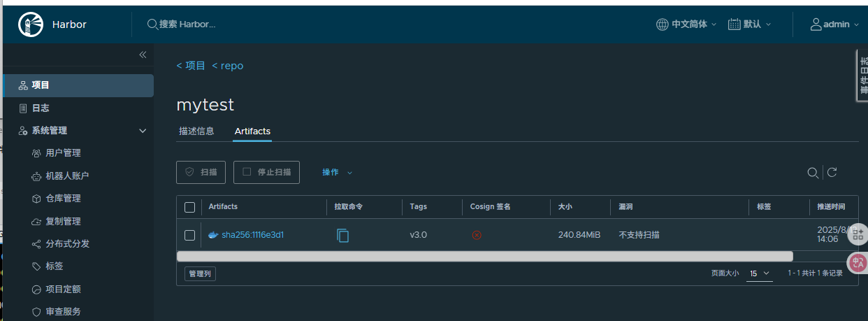868x321 pixels.
Task: Click the 项目定额 quota icon
Action: click(36, 290)
